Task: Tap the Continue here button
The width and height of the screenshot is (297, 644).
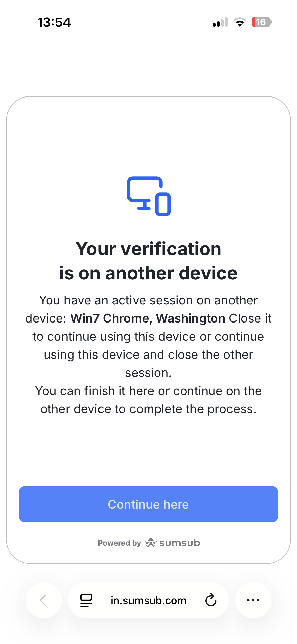Action: (148, 504)
